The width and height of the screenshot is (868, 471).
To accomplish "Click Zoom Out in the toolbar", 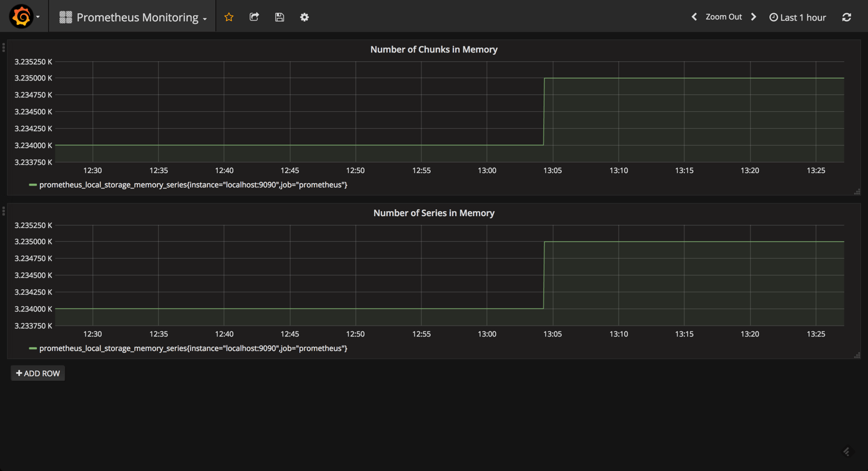I will 723,16.
